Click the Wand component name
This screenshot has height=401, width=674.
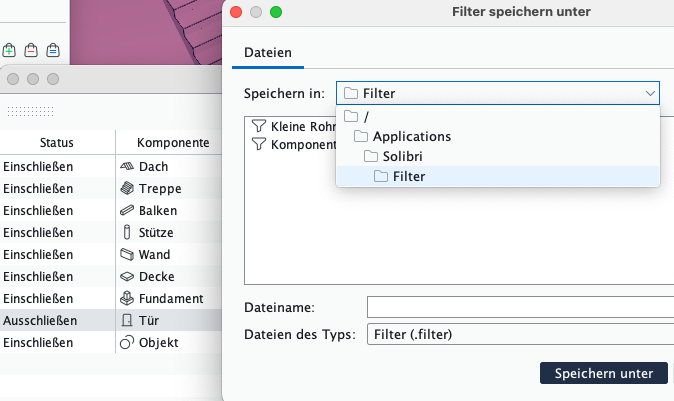[x=154, y=254]
